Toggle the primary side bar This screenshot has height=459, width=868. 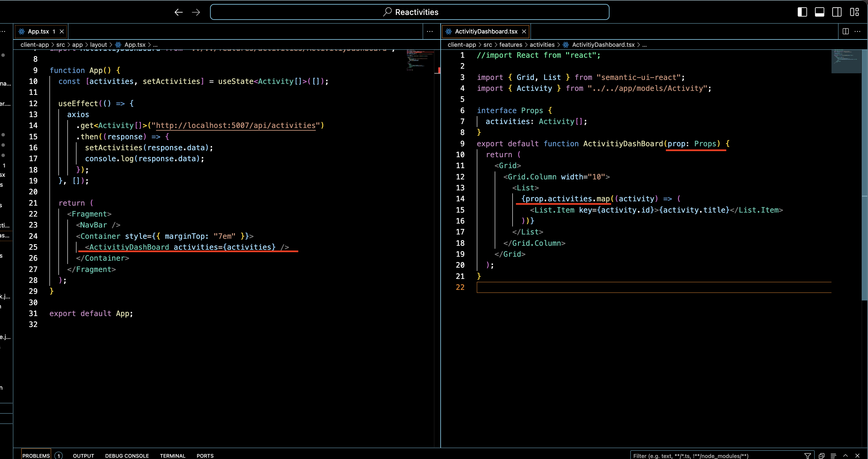click(802, 12)
